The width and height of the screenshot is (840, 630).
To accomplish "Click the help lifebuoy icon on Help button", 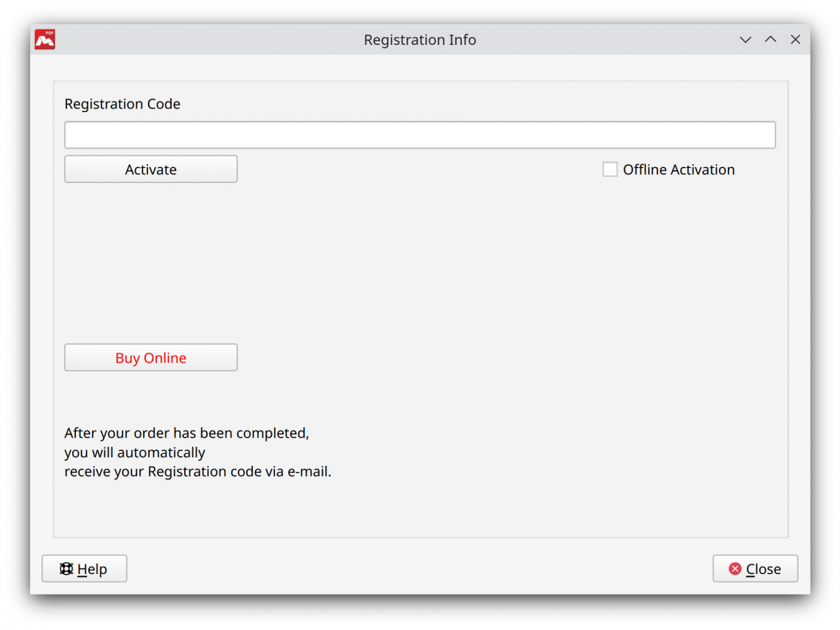I will pos(66,568).
